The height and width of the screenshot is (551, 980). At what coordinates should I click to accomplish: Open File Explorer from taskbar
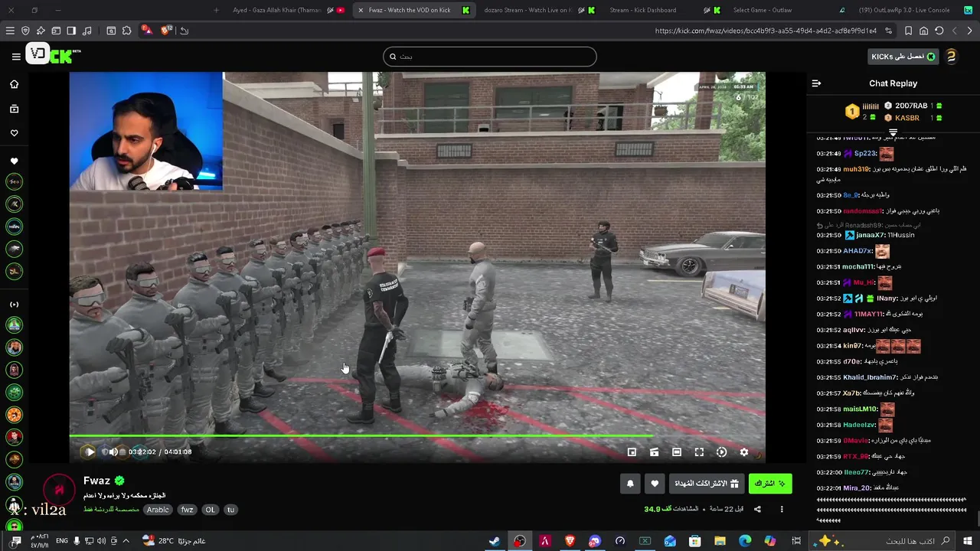(x=720, y=541)
